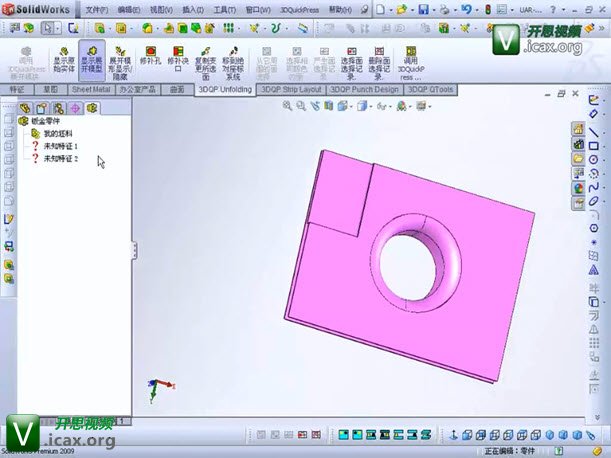
Task: Switch to the Sheet Metal tab
Action: point(91,89)
